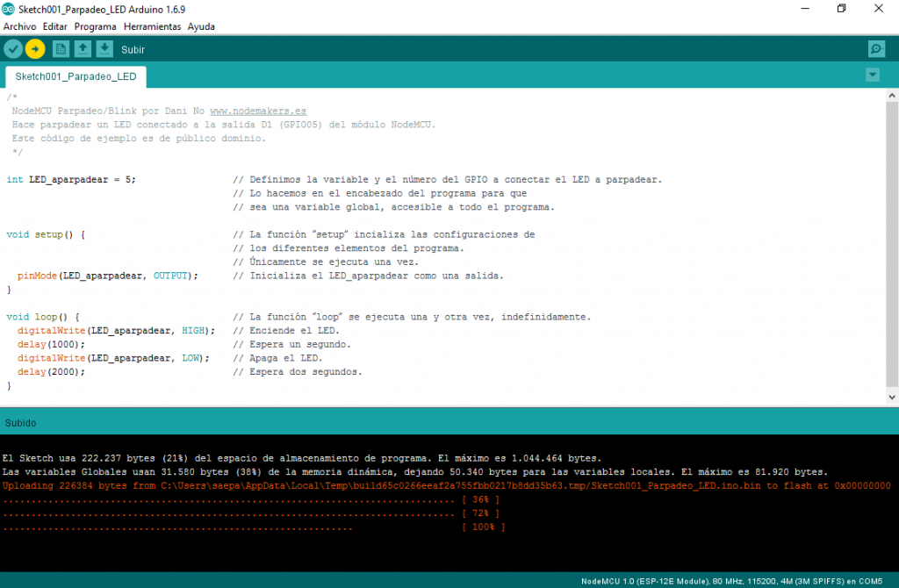Open the Editar menu
Image resolution: width=899 pixels, height=588 pixels.
[55, 26]
